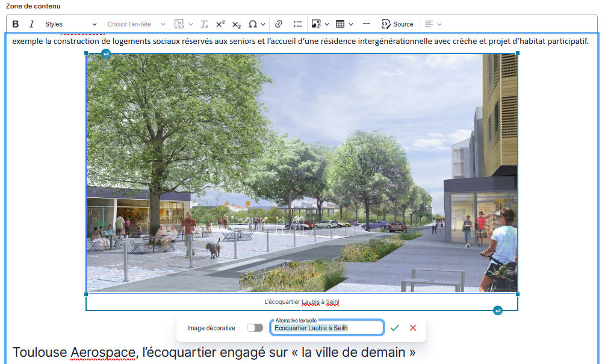Viewport: 602px width, 364px height.
Task: Apply subscript formatting
Action: tap(237, 24)
